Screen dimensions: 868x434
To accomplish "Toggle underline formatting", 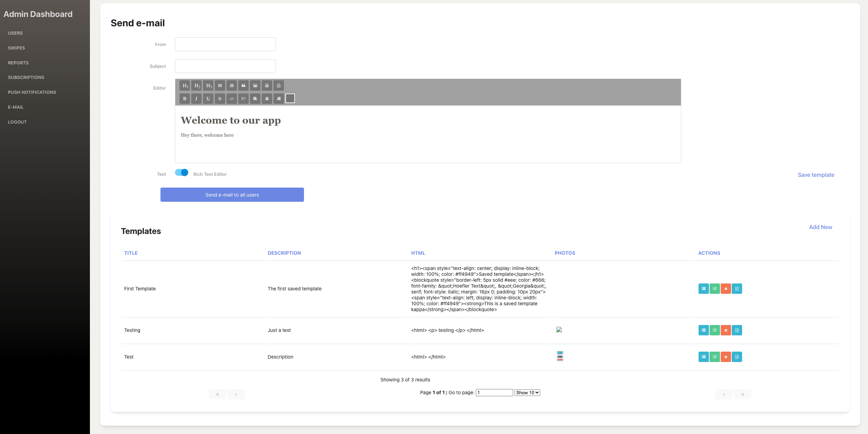I will click(x=208, y=99).
